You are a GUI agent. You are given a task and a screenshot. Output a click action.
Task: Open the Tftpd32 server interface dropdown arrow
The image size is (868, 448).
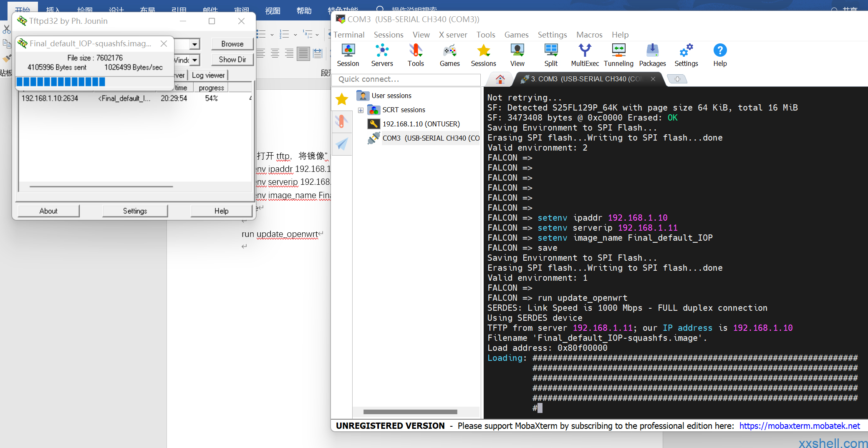coord(194,60)
